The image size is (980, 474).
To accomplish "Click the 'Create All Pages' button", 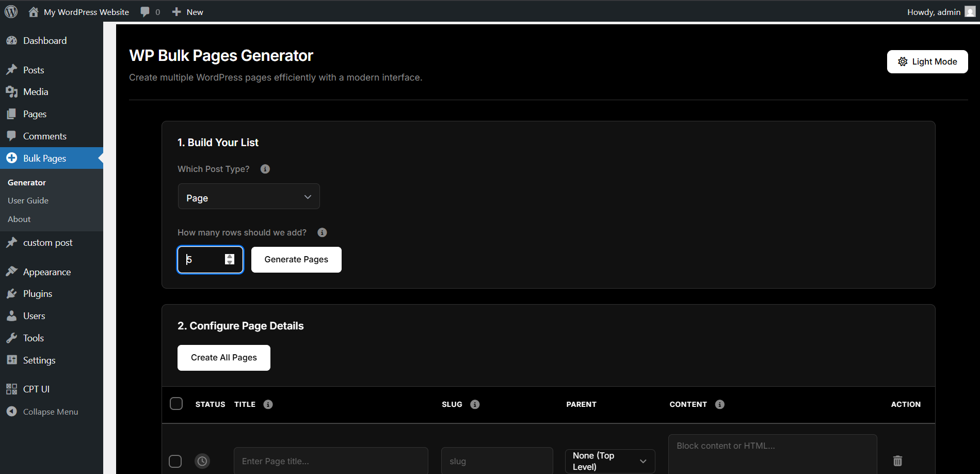I will click(x=223, y=357).
